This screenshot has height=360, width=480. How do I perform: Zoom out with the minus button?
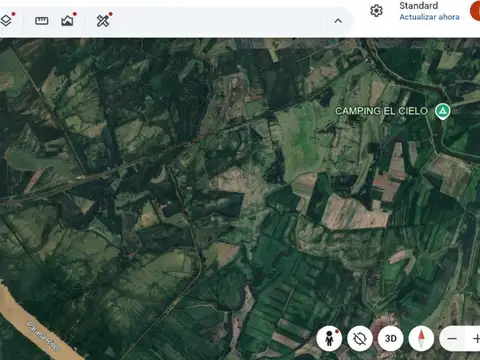click(x=452, y=339)
